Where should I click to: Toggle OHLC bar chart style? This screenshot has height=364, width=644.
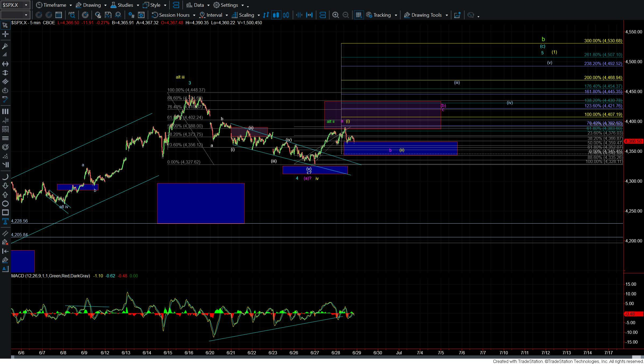(x=266, y=15)
